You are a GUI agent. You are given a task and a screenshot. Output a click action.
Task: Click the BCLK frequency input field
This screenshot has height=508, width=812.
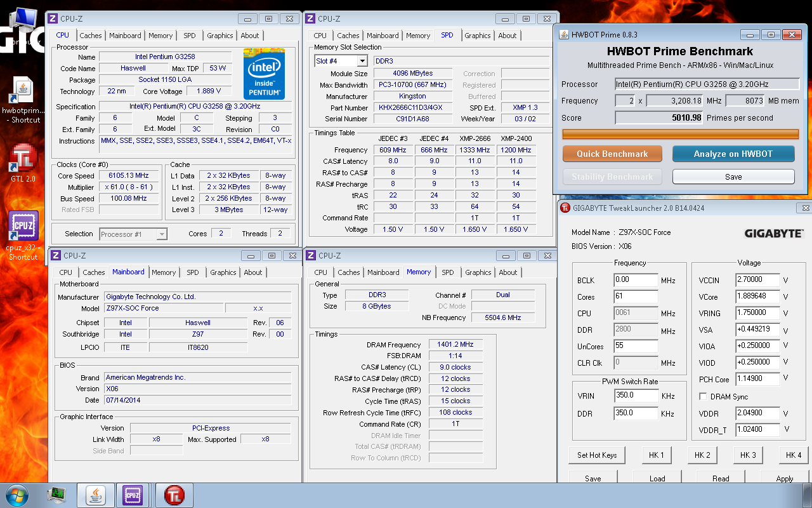(636, 280)
